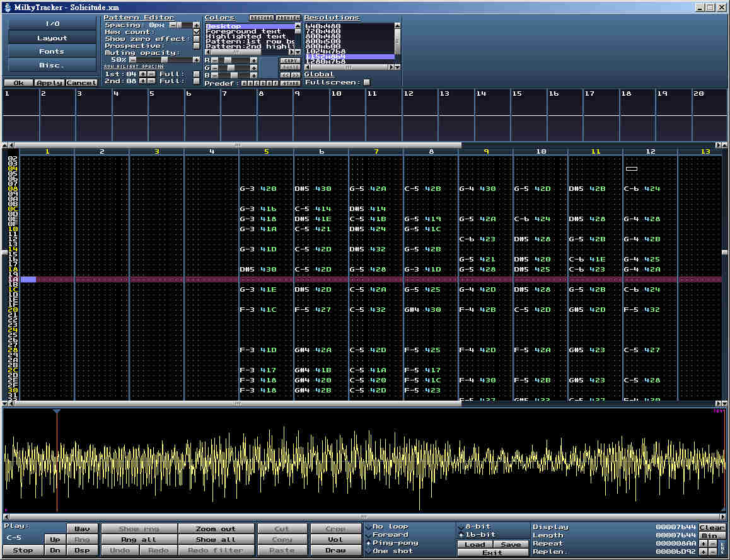Click Cancel to discard settings
The image size is (730, 560).
coord(81,83)
